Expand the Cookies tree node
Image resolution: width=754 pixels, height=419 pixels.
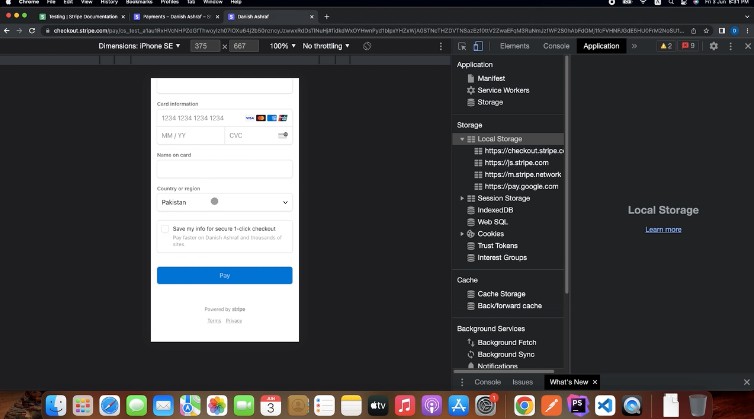pyautogui.click(x=461, y=234)
